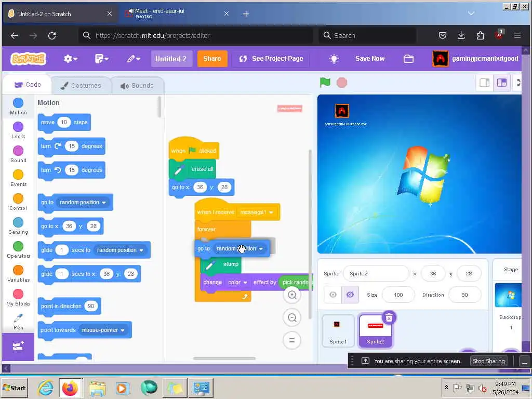Open the Control blocks category
The height and width of the screenshot is (399, 532).
pos(18,202)
